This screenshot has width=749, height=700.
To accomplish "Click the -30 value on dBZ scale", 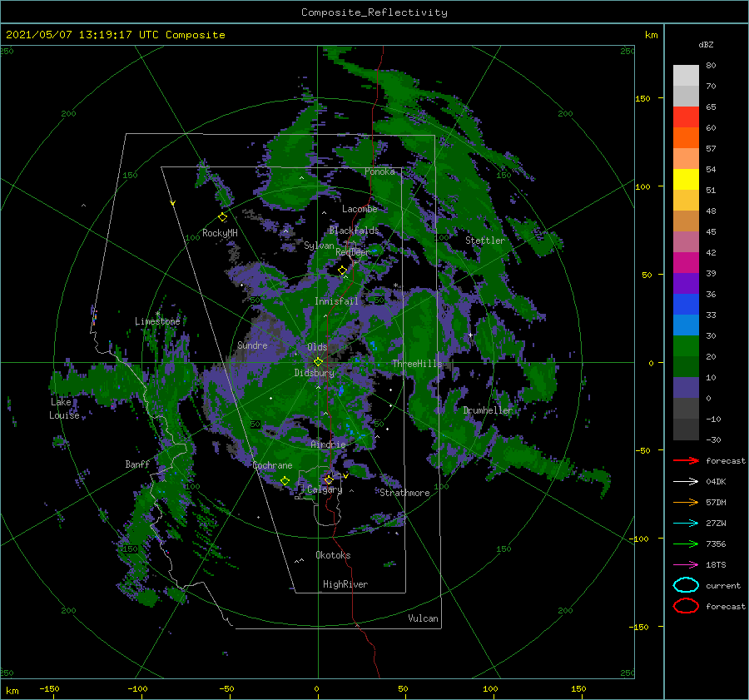I will [x=713, y=439].
